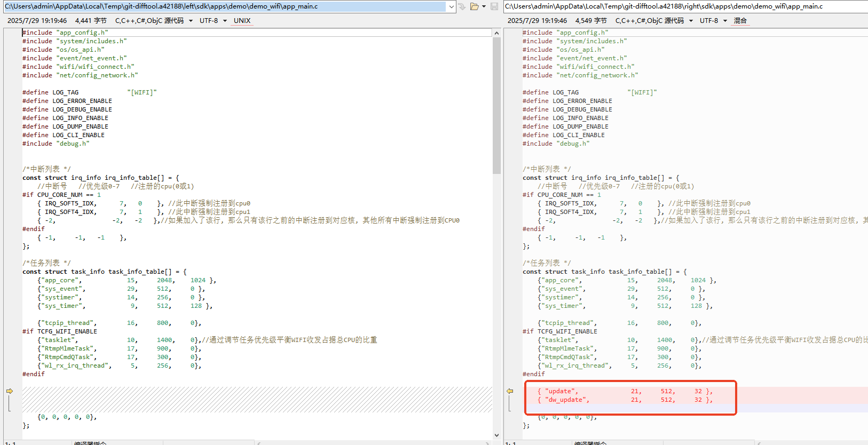Click "wl_rx_irq_thread" line in left pane

point(119,365)
